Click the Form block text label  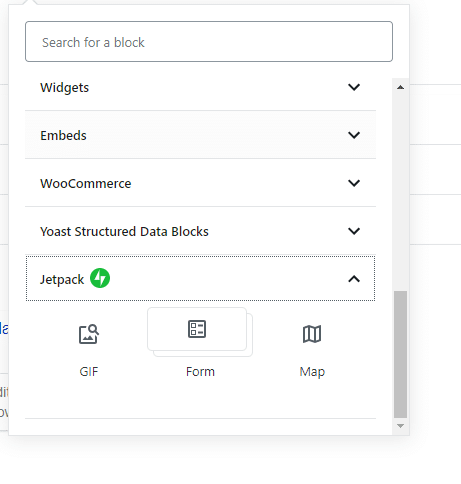200,372
